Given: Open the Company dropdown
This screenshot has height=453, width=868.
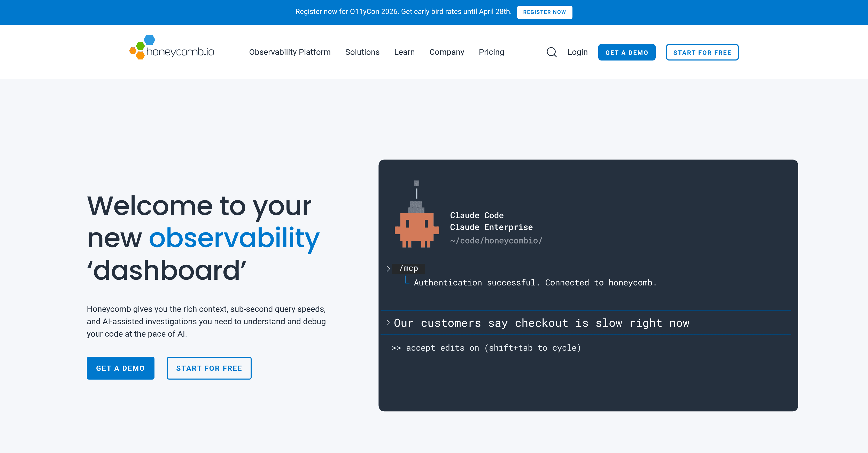Looking at the screenshot, I should [x=446, y=52].
